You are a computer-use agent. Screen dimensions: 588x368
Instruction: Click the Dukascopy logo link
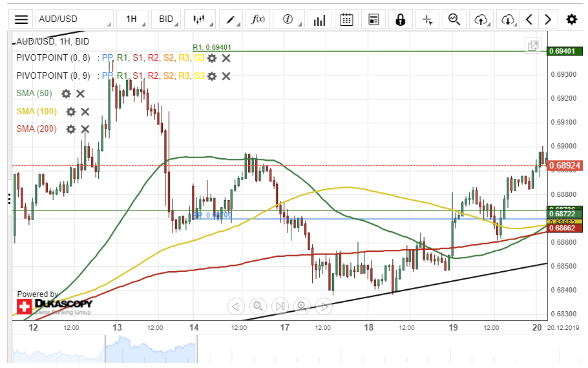coord(55,305)
